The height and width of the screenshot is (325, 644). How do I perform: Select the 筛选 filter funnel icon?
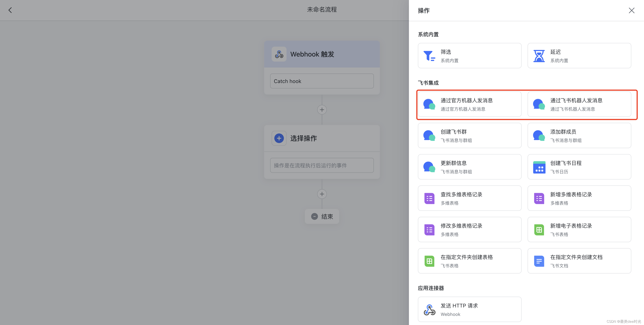[x=429, y=56]
